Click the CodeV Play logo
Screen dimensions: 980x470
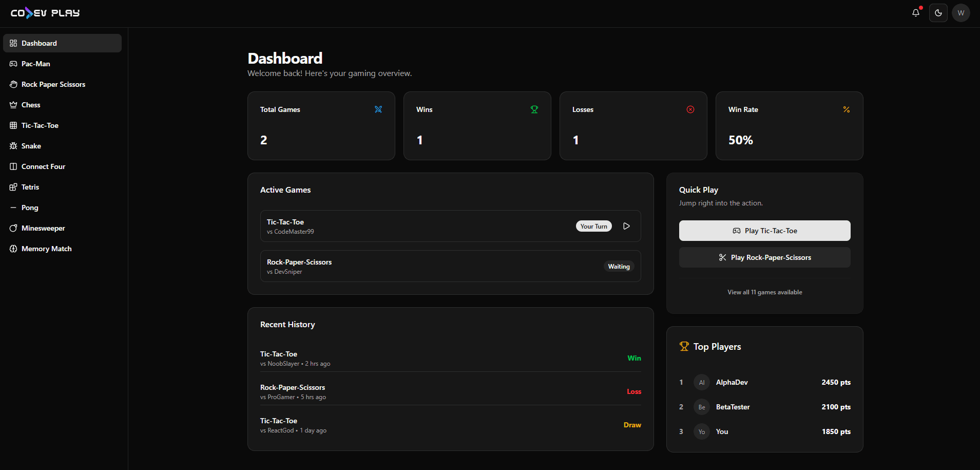pos(45,13)
